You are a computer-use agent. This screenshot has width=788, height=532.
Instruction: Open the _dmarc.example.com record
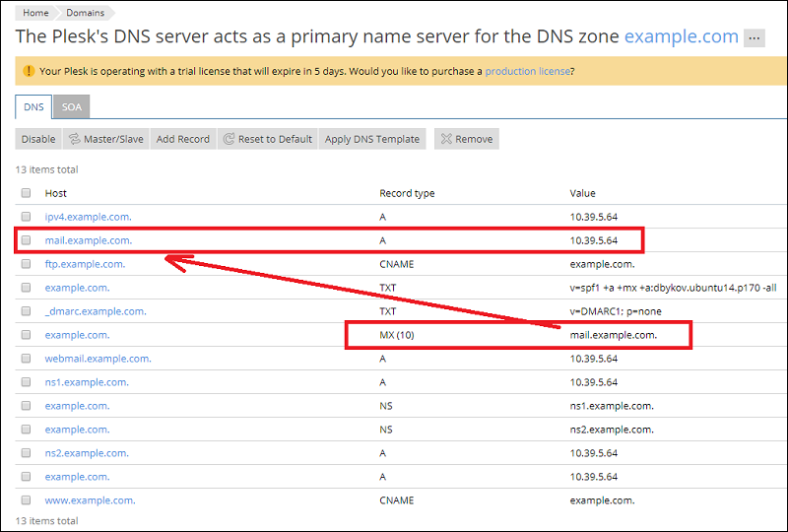point(96,311)
